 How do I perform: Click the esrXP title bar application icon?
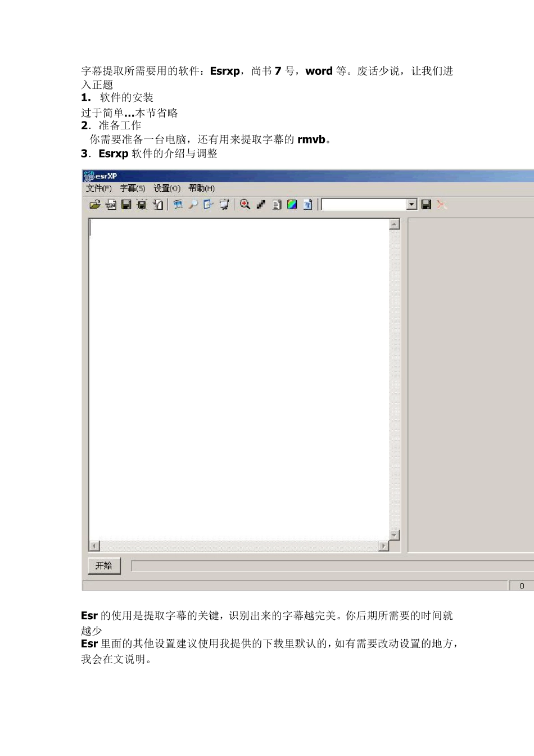tap(89, 176)
